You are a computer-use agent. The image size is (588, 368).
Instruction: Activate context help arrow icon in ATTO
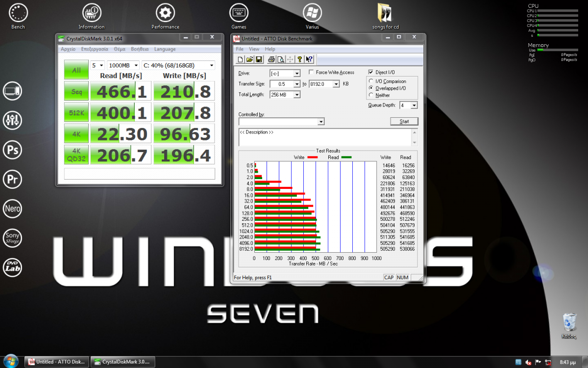point(309,59)
